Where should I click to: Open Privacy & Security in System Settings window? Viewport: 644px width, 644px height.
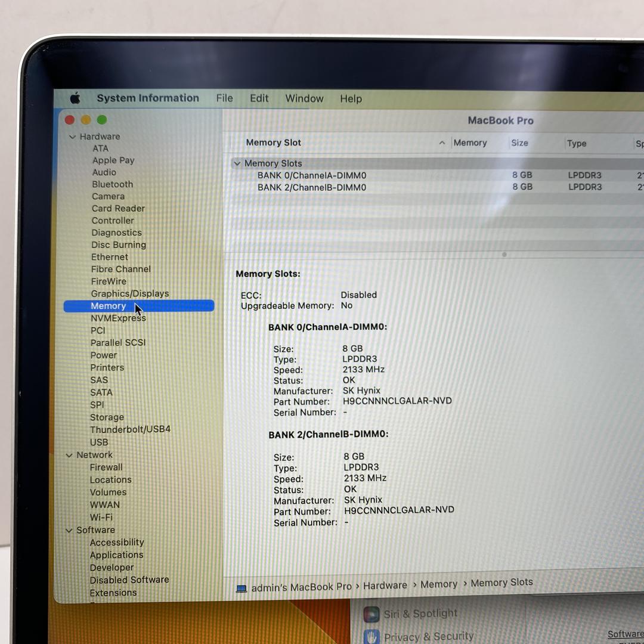pos(429,637)
